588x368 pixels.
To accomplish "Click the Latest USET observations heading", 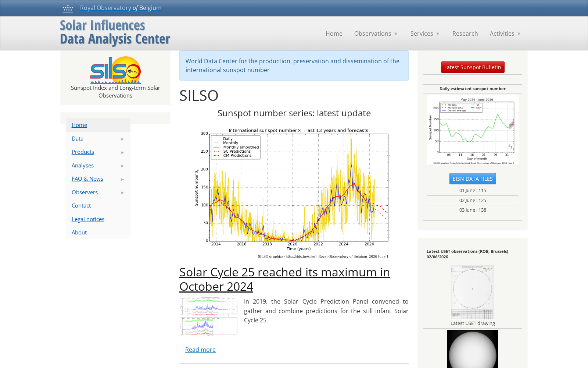I will pos(467,254).
